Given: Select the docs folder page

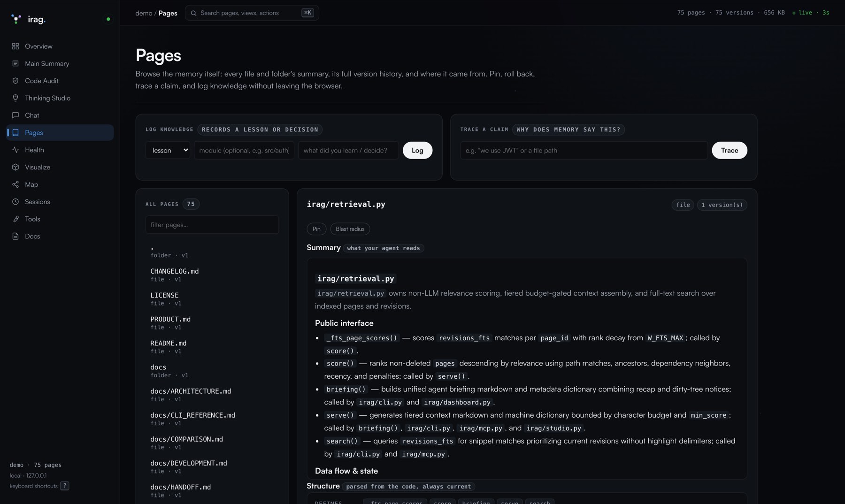Looking at the screenshot, I should [212, 371].
